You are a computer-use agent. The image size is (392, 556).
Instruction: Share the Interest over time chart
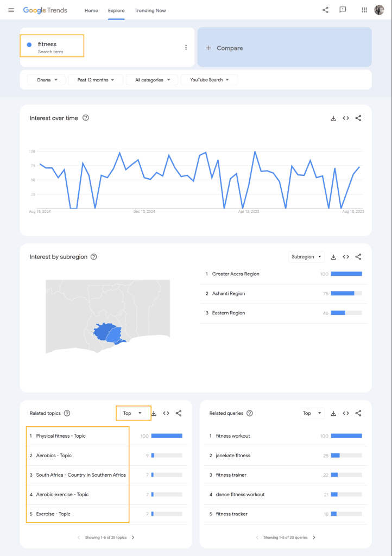pos(358,118)
